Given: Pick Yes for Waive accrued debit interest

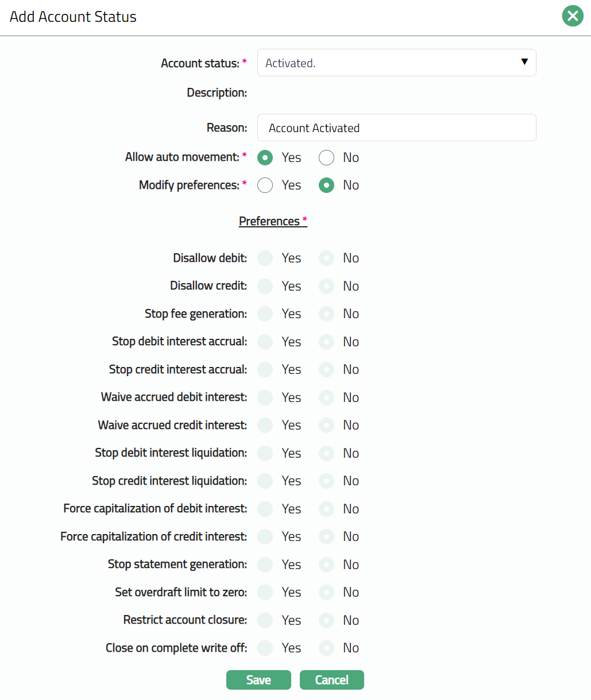Looking at the screenshot, I should click(x=265, y=397).
